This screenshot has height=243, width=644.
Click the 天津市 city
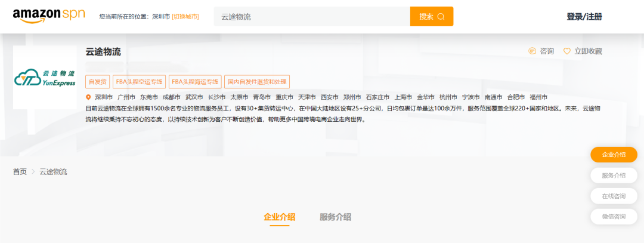point(307,97)
